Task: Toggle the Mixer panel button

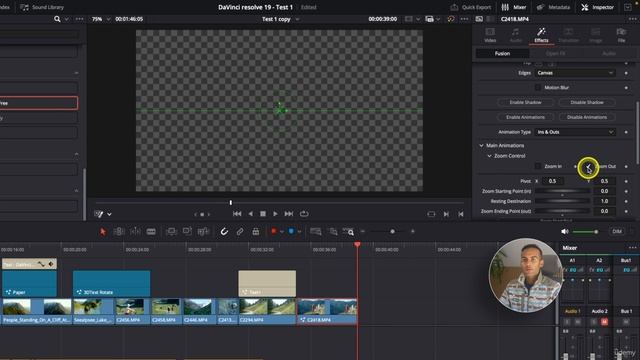Action: [x=514, y=7]
